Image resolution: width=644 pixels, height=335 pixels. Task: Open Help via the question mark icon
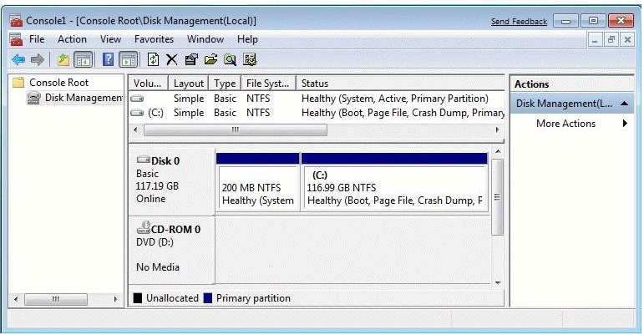pyautogui.click(x=108, y=60)
